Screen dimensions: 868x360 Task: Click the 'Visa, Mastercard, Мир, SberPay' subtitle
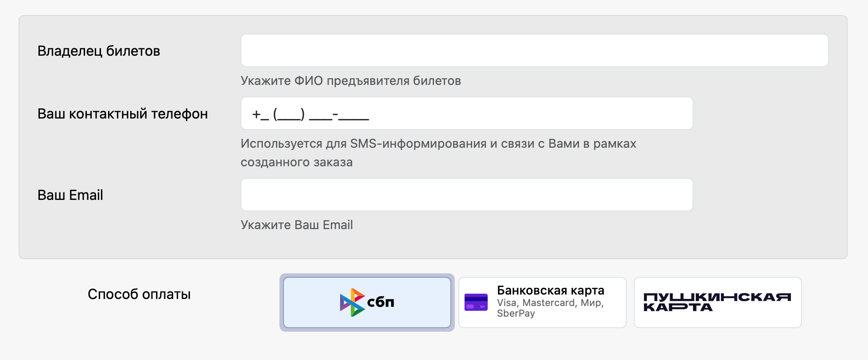pyautogui.click(x=550, y=308)
